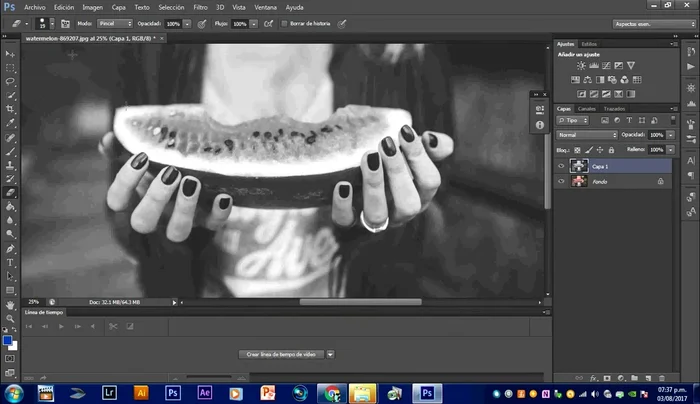Screen dimensions: 700x404
Task: Switch to the Canales tab
Action: (x=587, y=108)
